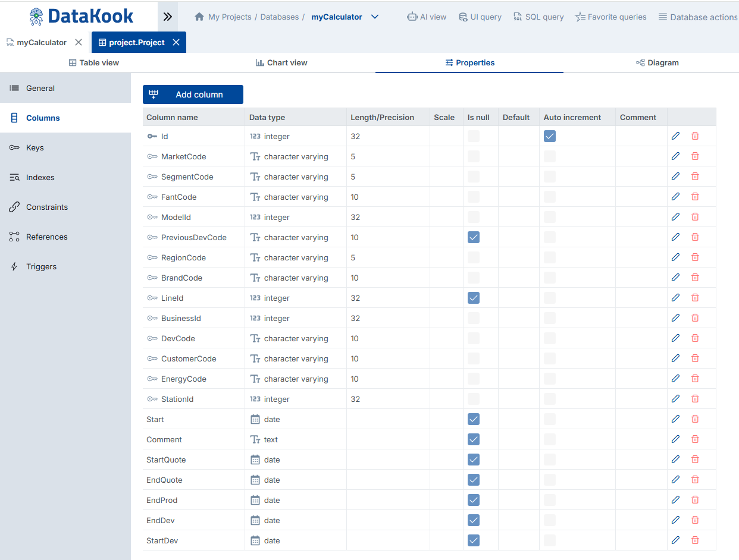
Task: Open Favorite queries
Action: [610, 17]
